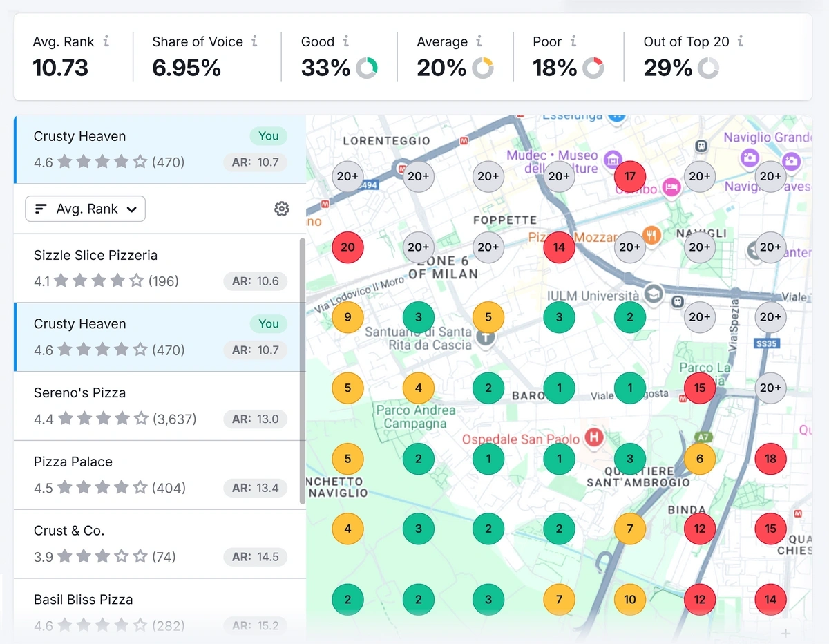Click the green donut chart beside 33%

pyautogui.click(x=367, y=68)
